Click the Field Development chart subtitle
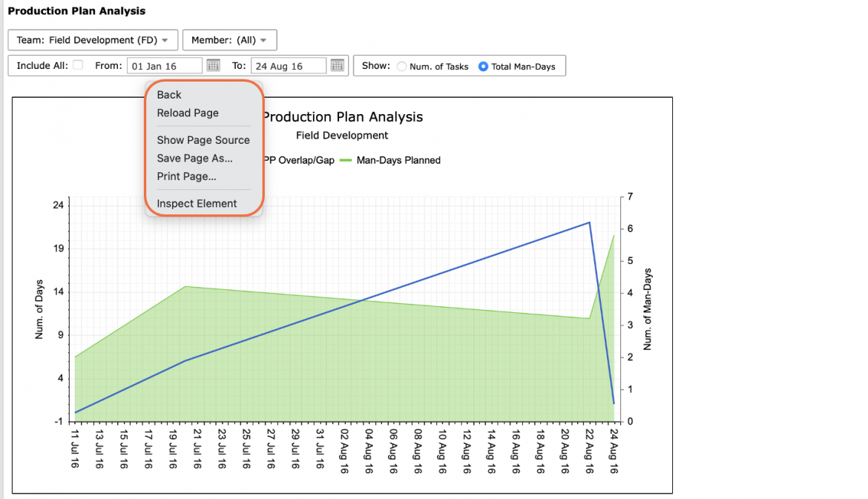Viewport: 868px width, 499px height. click(342, 136)
